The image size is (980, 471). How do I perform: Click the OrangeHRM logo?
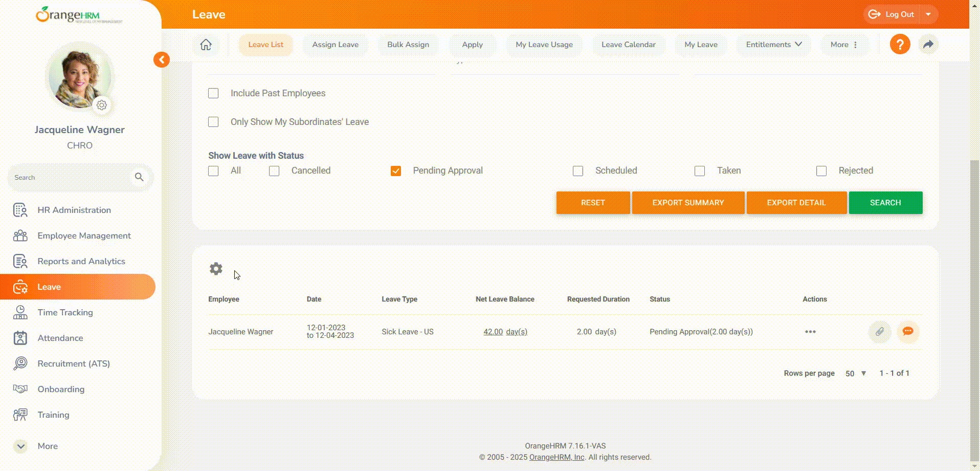79,15
